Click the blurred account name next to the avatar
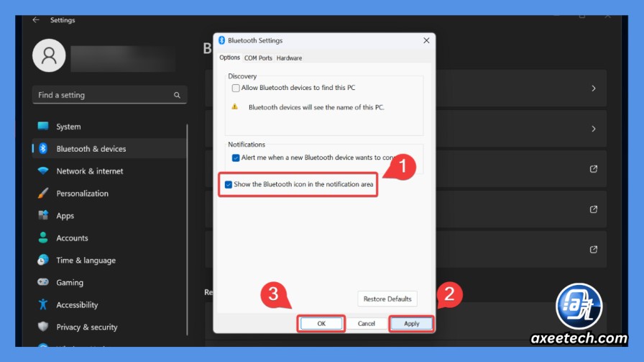 (x=123, y=59)
